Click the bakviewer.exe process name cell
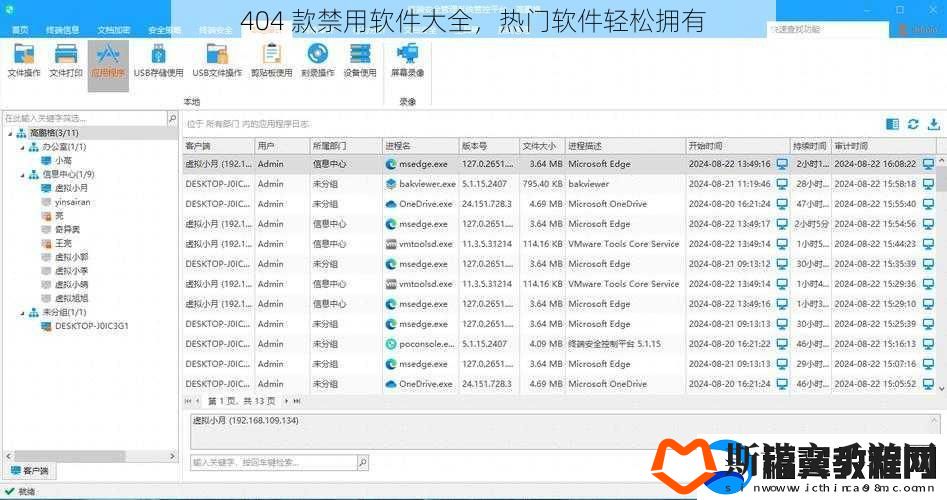This screenshot has height=500, width=947. click(x=420, y=184)
